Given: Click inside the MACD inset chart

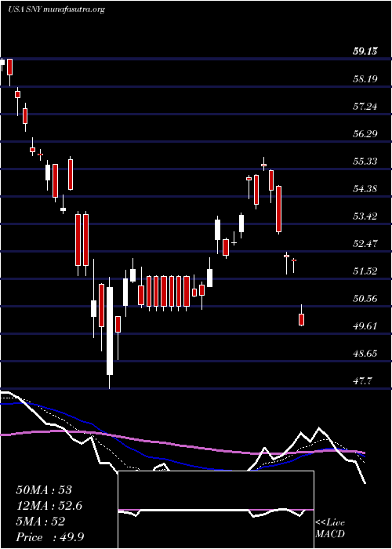Looking at the screenshot, I should coord(216,510).
